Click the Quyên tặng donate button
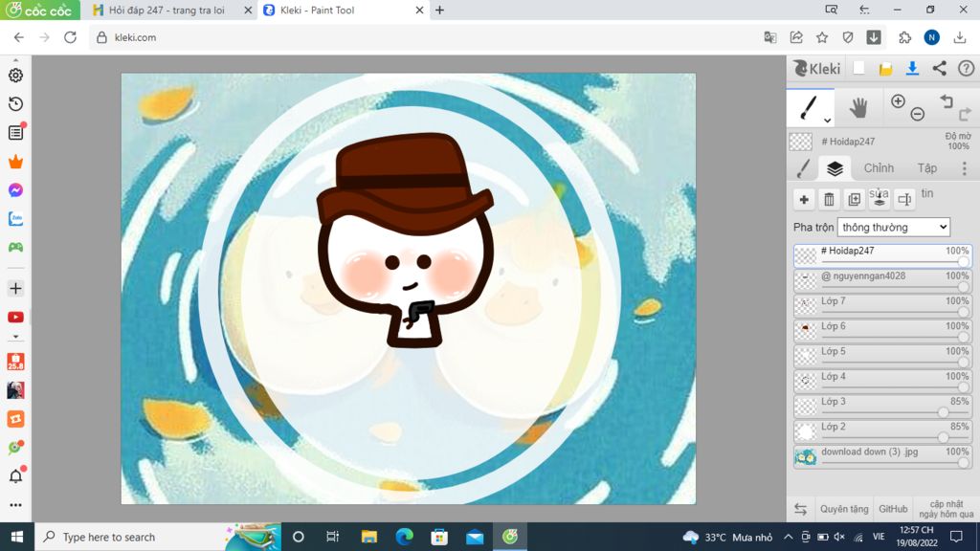This screenshot has height=551, width=980. tap(844, 509)
